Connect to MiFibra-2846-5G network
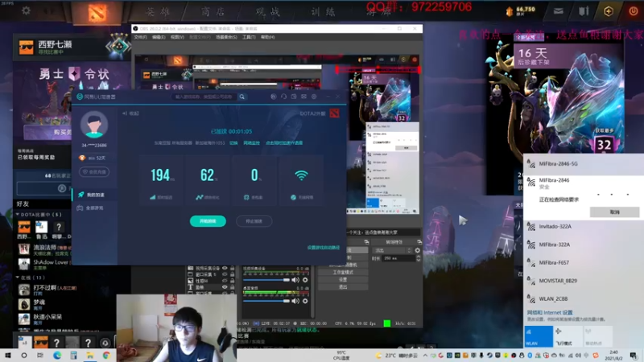The image size is (644, 362). point(583,164)
